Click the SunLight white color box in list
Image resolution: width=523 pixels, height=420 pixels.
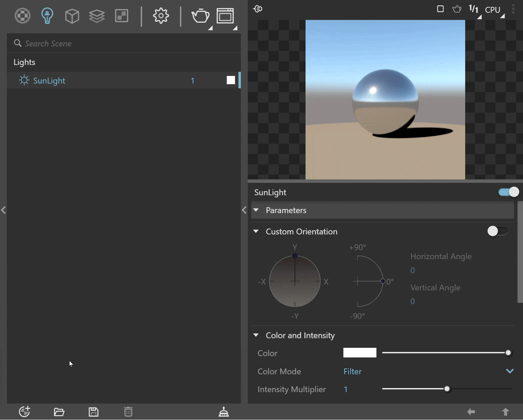pos(231,80)
